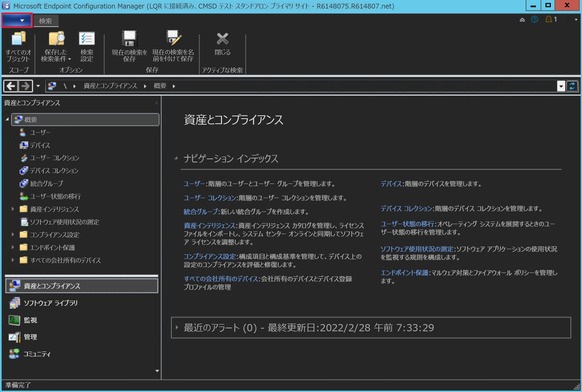The image size is (582, 392).
Task: Expand すべての会社所有のデバイス folder
Action: click(x=13, y=260)
